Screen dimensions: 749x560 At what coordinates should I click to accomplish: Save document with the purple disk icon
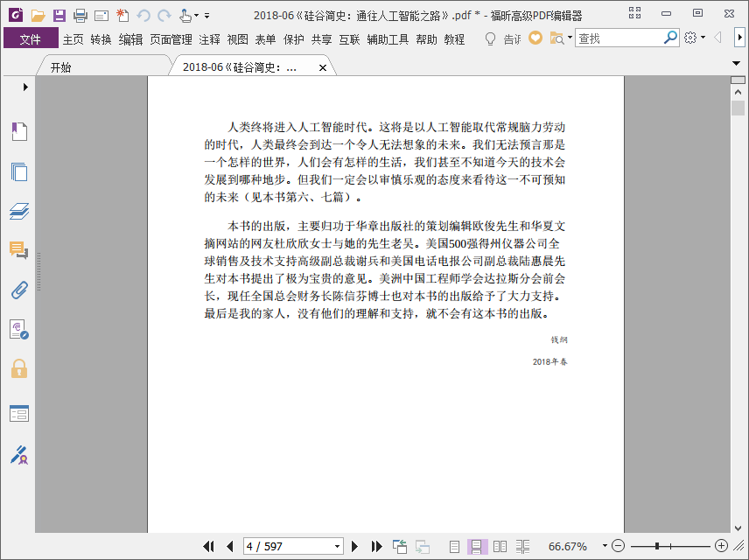point(59,16)
